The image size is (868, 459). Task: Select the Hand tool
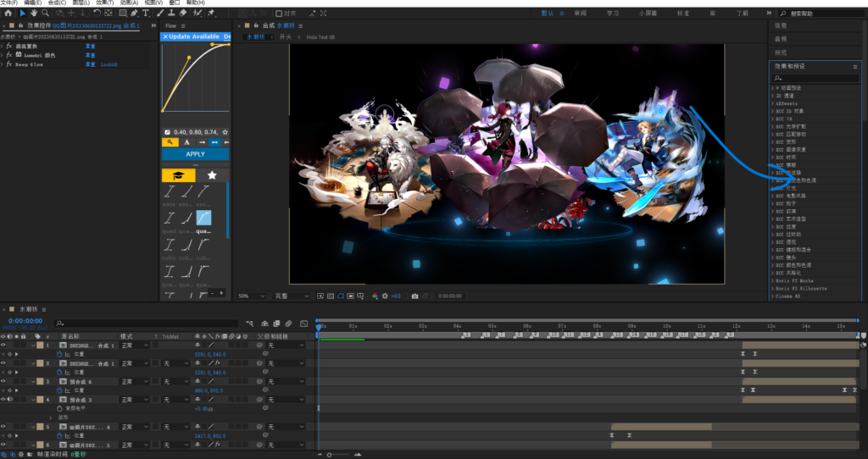point(34,14)
